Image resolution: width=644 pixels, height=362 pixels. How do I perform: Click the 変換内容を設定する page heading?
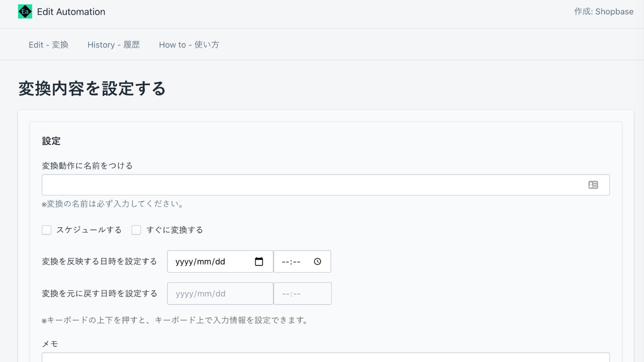92,88
